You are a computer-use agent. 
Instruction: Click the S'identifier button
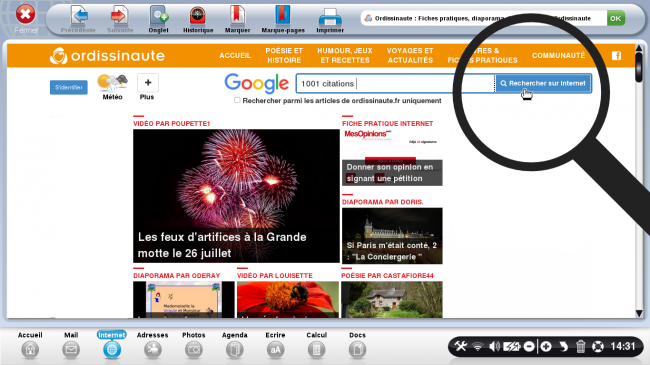coord(69,88)
